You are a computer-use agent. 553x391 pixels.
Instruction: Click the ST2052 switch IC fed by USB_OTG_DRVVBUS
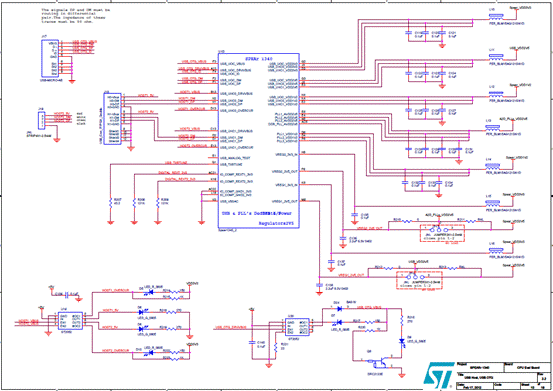pos(298,327)
